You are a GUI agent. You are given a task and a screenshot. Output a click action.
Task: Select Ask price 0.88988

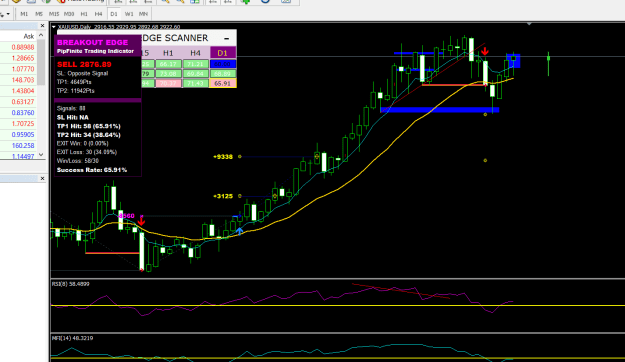point(23,47)
